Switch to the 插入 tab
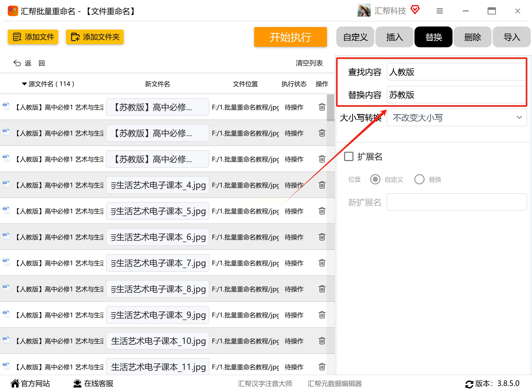Image resolution: width=532 pixels, height=392 pixels. pos(394,37)
